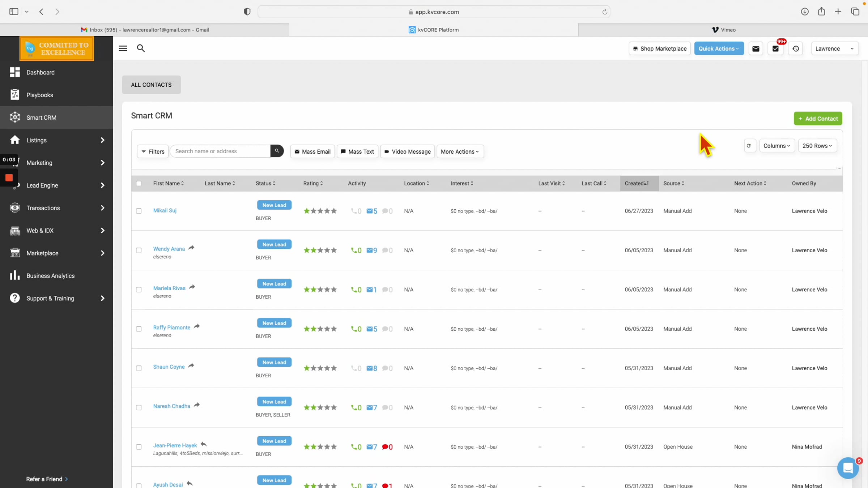Open tasks icon with 99+ badge
The image size is (868, 488).
click(x=775, y=48)
